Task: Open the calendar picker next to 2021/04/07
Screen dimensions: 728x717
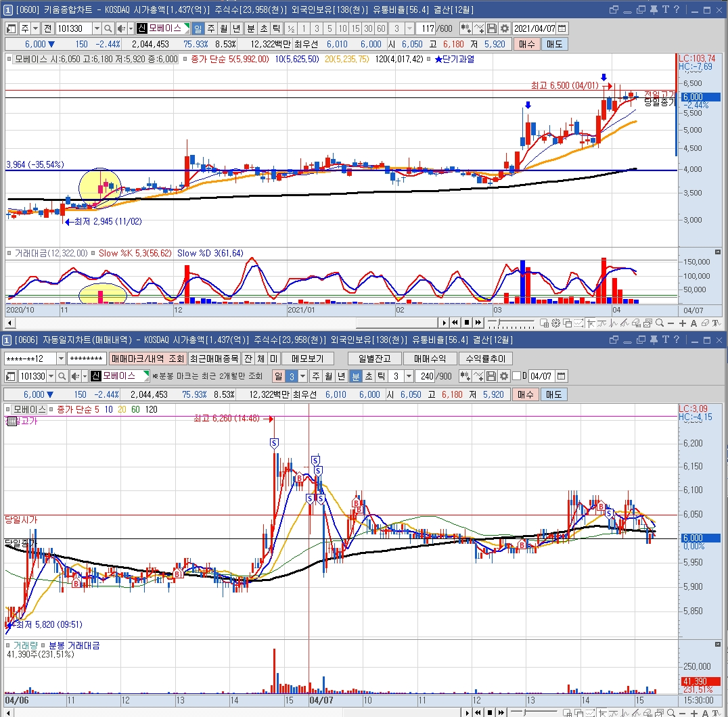Action: click(x=562, y=29)
